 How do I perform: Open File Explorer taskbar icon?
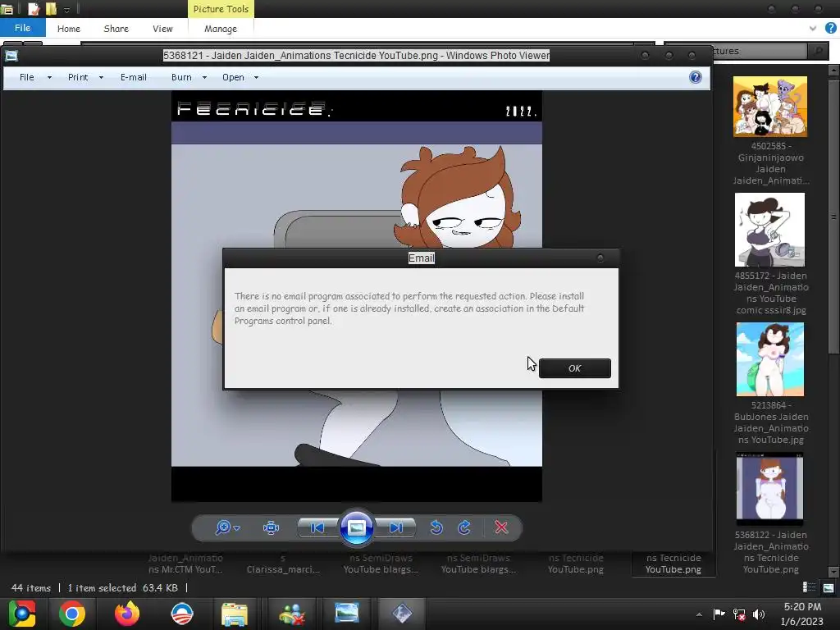coord(234,614)
